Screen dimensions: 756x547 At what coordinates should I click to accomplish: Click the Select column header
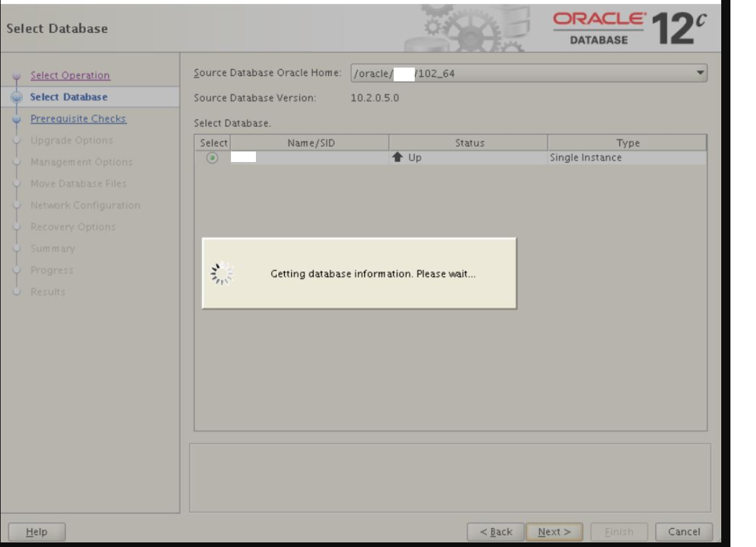(213, 143)
